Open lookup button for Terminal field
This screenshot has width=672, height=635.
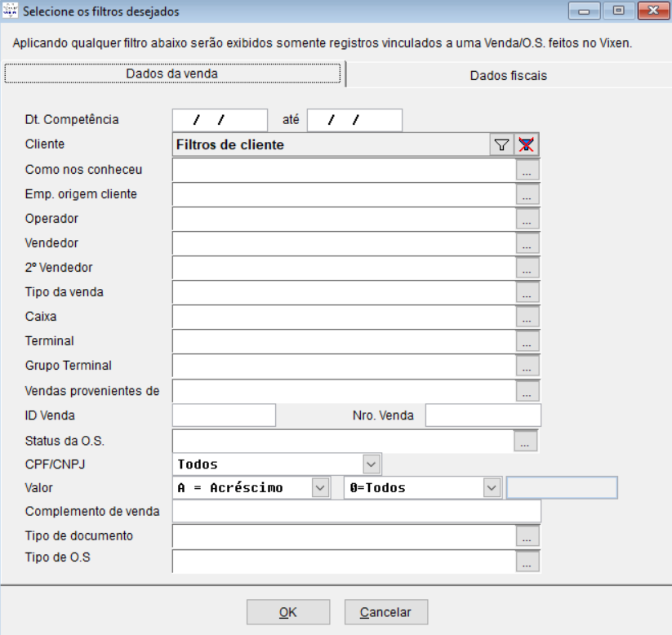coord(527,340)
